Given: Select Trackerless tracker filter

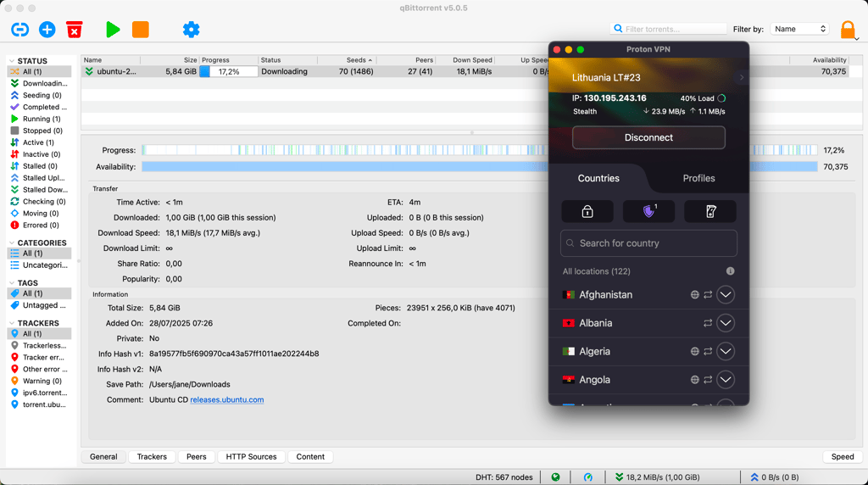Looking at the screenshot, I should 39,345.
